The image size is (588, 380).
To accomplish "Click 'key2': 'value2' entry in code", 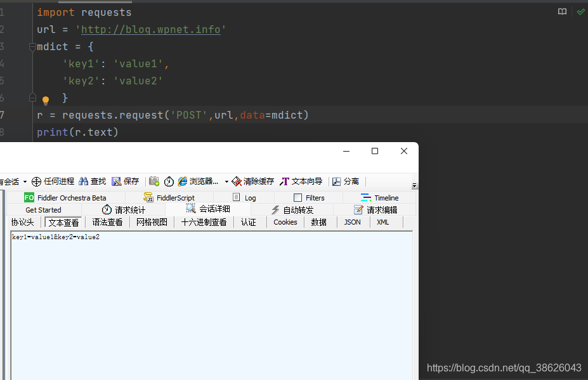I will tap(113, 81).
